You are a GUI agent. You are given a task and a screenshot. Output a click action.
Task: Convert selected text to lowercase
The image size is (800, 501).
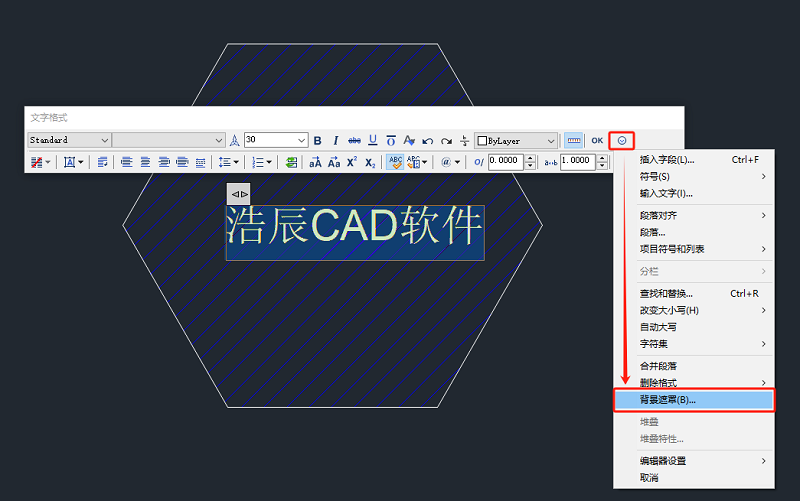click(x=334, y=162)
